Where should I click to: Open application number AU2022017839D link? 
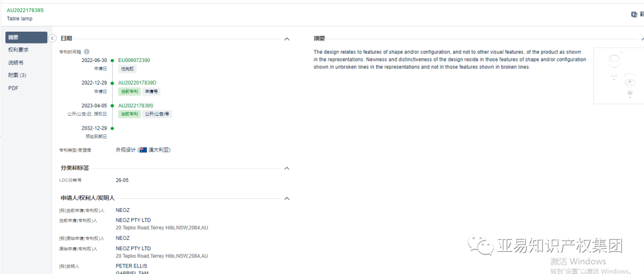tap(137, 83)
